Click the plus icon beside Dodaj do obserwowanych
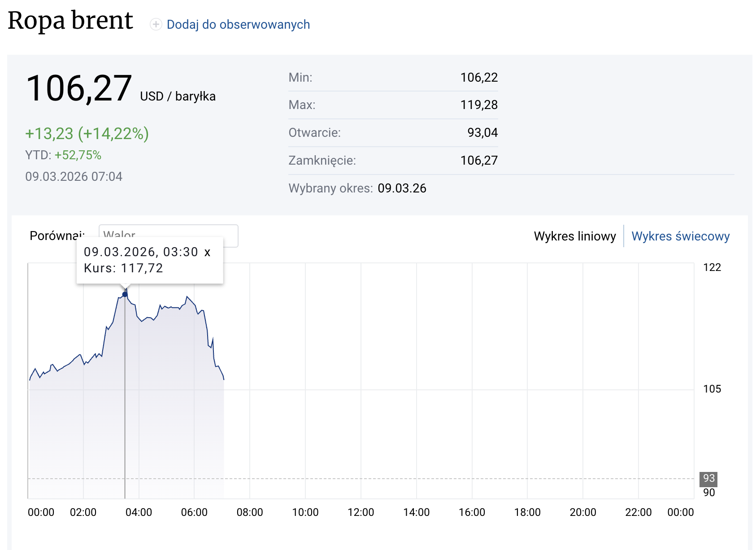The height and width of the screenshot is (550, 756). click(x=156, y=24)
